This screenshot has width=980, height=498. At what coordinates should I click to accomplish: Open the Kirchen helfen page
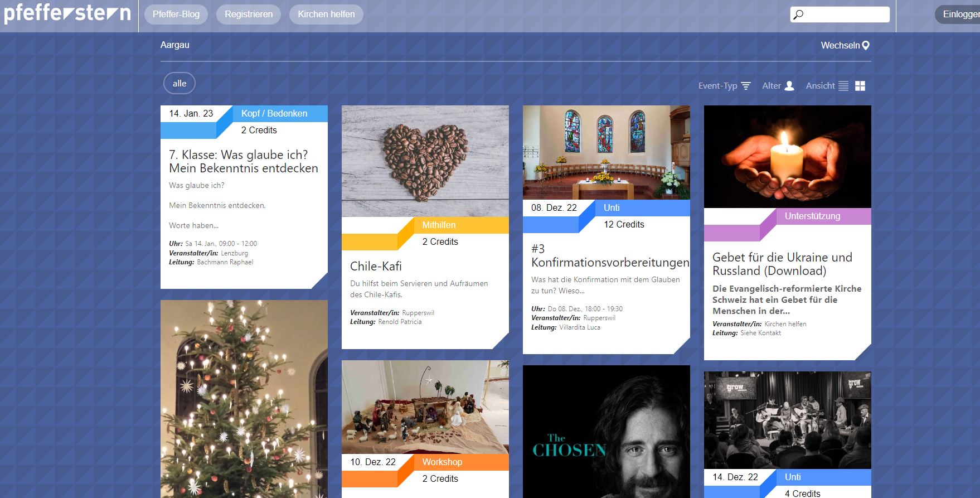pyautogui.click(x=326, y=14)
